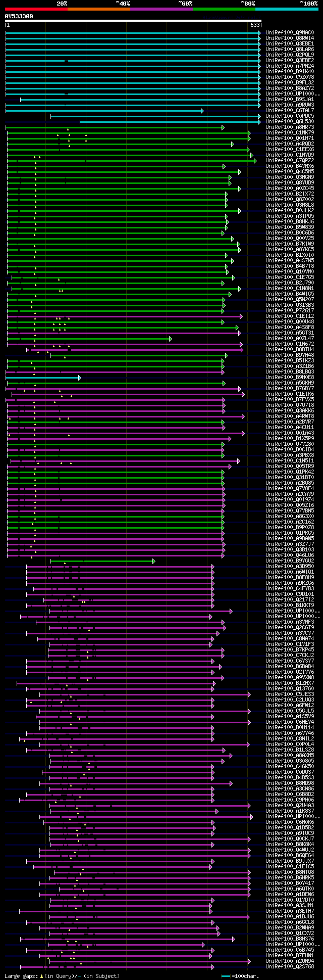Open hit UniRef100_A7PN24
This screenshot has height=980, width=323.
click(x=290, y=66)
